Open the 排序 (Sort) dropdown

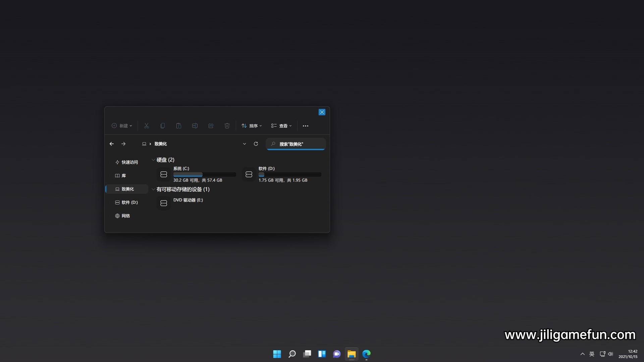(252, 126)
